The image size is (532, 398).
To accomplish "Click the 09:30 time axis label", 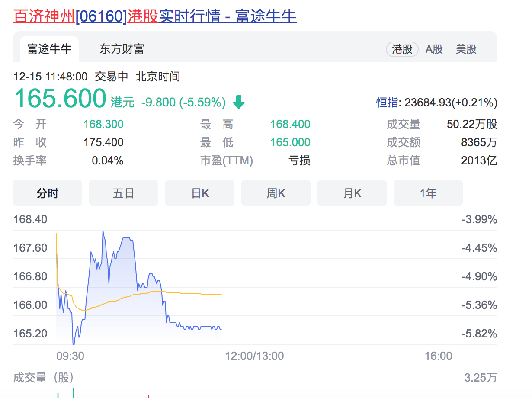I will pos(71,356).
